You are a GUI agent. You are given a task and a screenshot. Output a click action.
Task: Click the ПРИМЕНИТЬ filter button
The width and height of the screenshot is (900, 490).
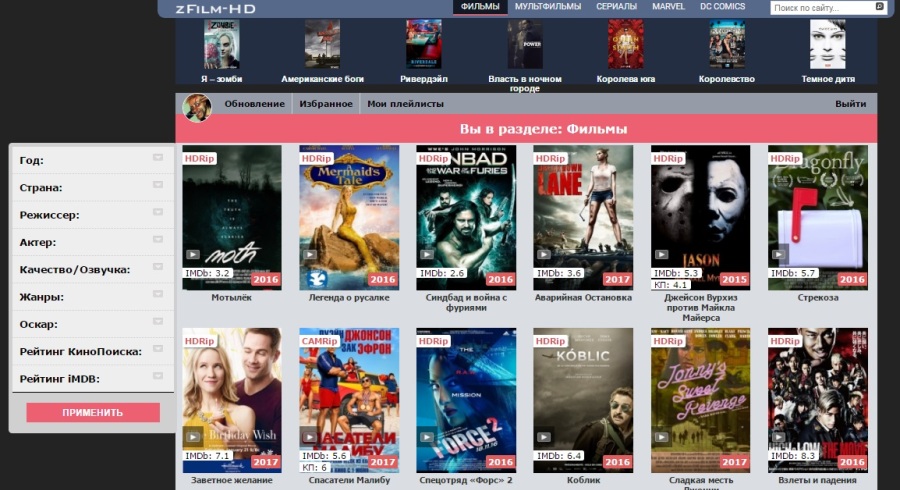[x=93, y=413]
